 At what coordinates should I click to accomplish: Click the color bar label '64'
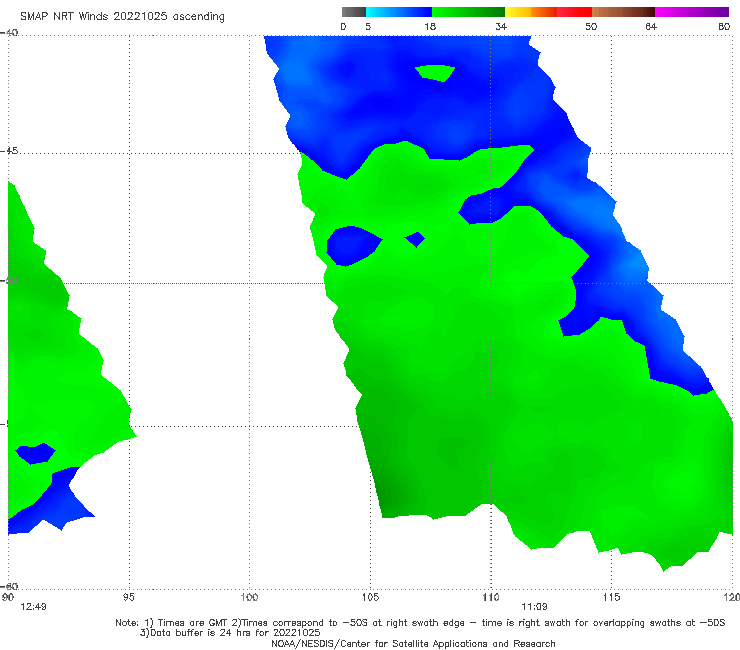[651, 26]
